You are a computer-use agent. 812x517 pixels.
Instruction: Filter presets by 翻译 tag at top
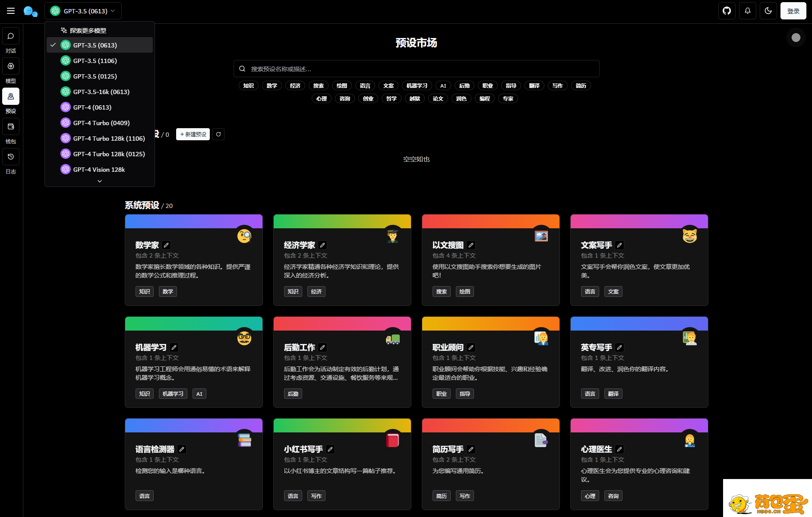pos(534,85)
